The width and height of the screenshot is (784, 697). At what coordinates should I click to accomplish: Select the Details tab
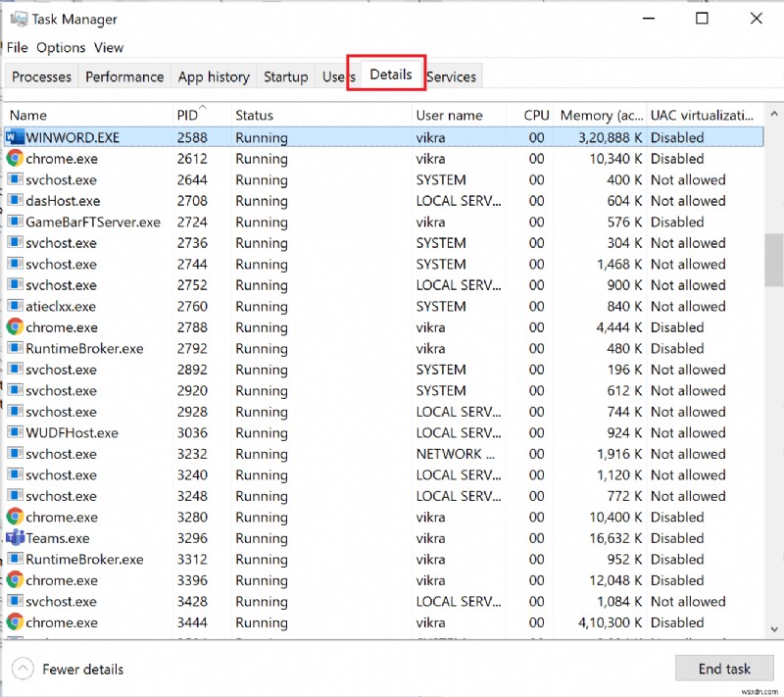click(x=391, y=75)
